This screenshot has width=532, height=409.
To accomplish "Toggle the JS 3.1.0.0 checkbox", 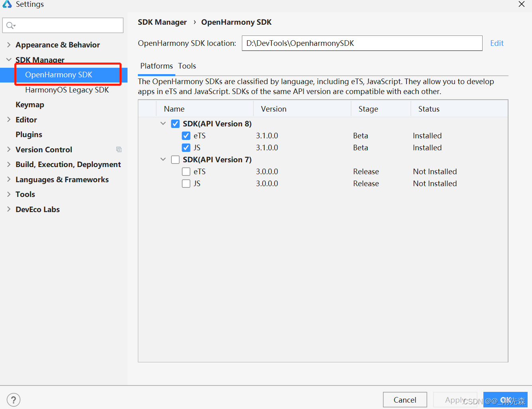I will tap(186, 148).
